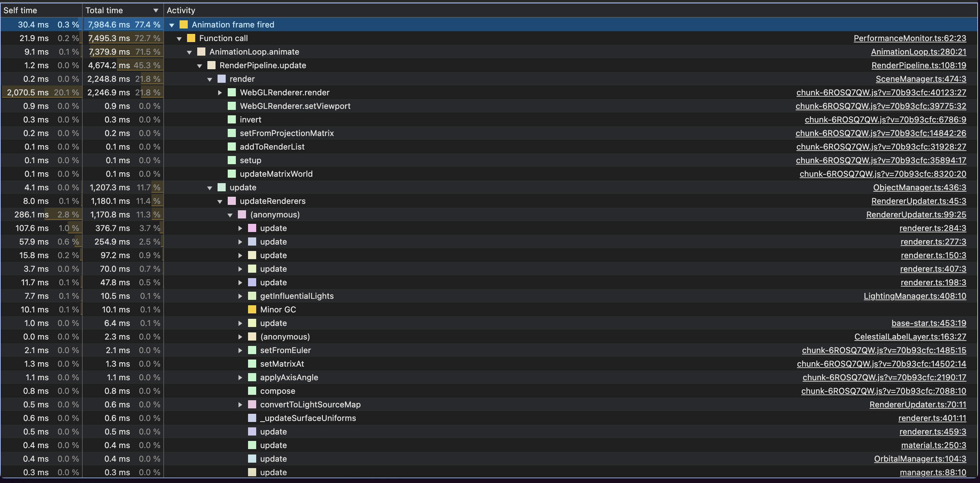The height and width of the screenshot is (483, 980).
Task: Open ObjectManager.ts:436:3 source link
Action: [919, 188]
